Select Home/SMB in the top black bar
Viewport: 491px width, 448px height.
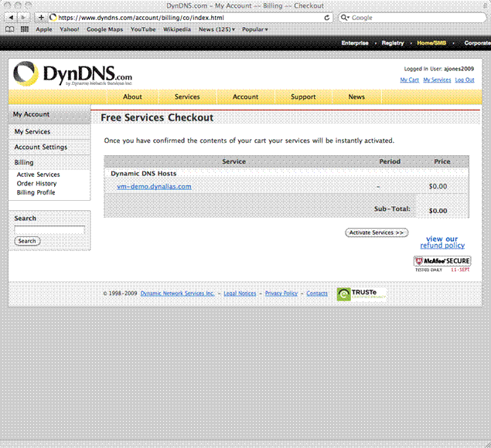(x=431, y=42)
